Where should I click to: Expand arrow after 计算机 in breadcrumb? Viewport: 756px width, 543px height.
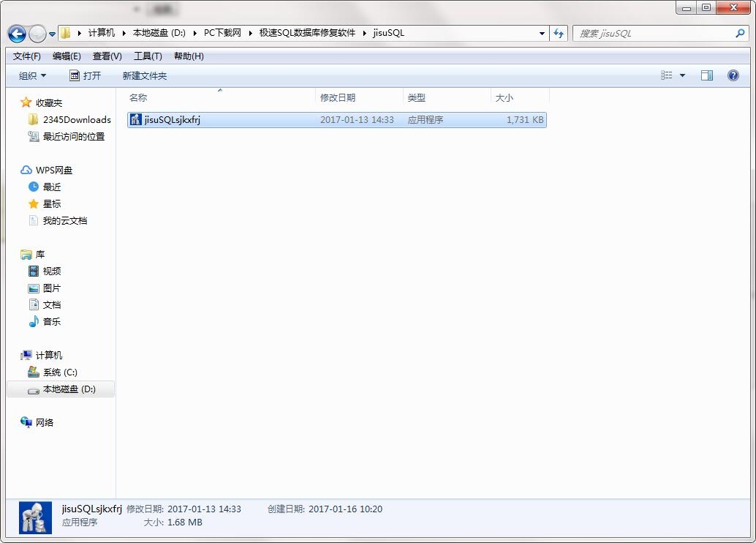coord(124,33)
